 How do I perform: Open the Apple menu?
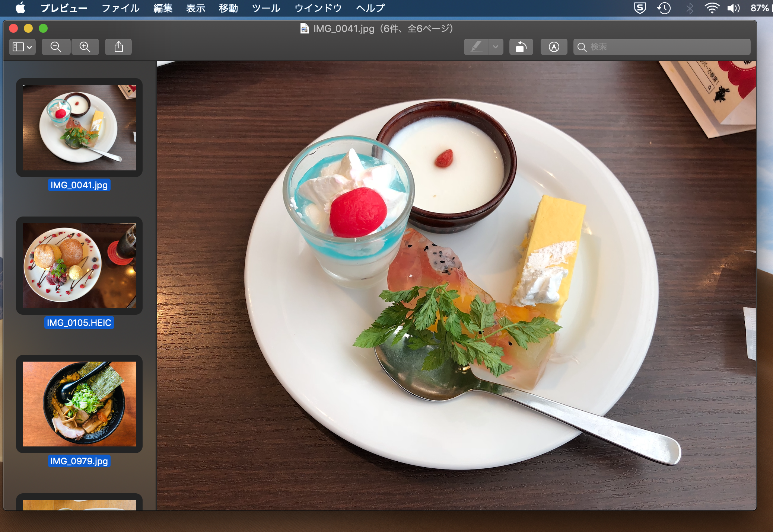pos(20,8)
